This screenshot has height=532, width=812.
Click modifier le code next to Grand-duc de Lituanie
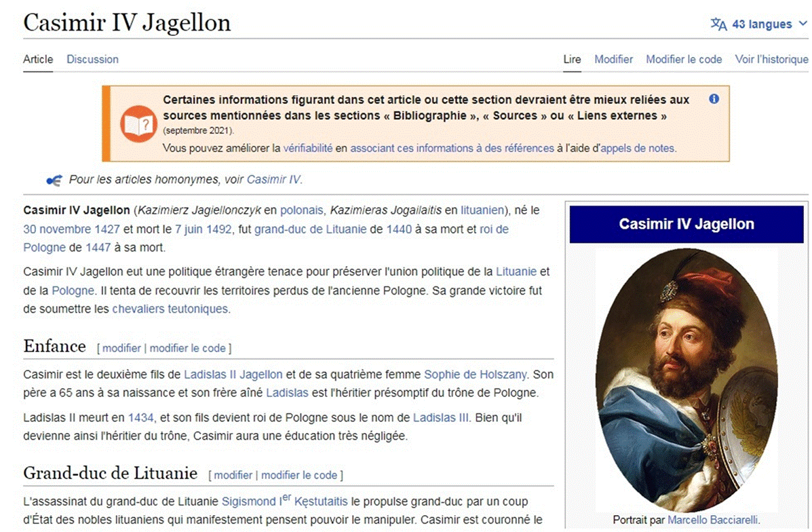(298, 475)
